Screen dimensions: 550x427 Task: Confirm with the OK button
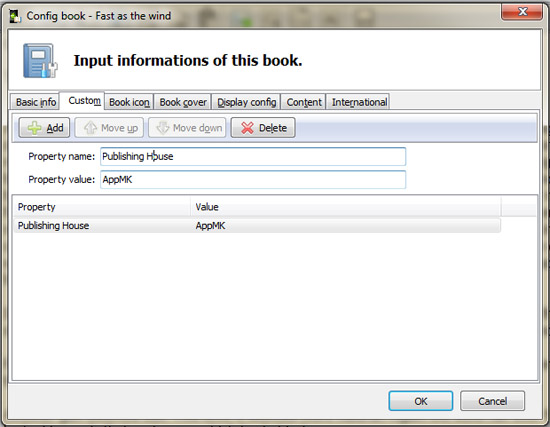pos(421,401)
